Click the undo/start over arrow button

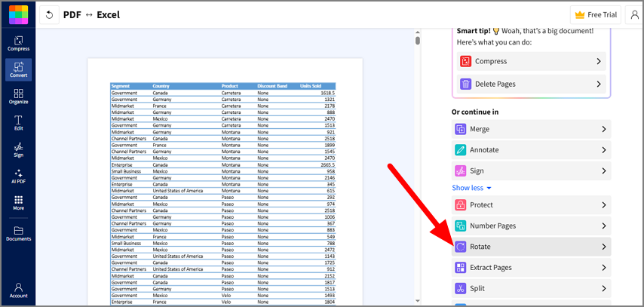pos(49,15)
